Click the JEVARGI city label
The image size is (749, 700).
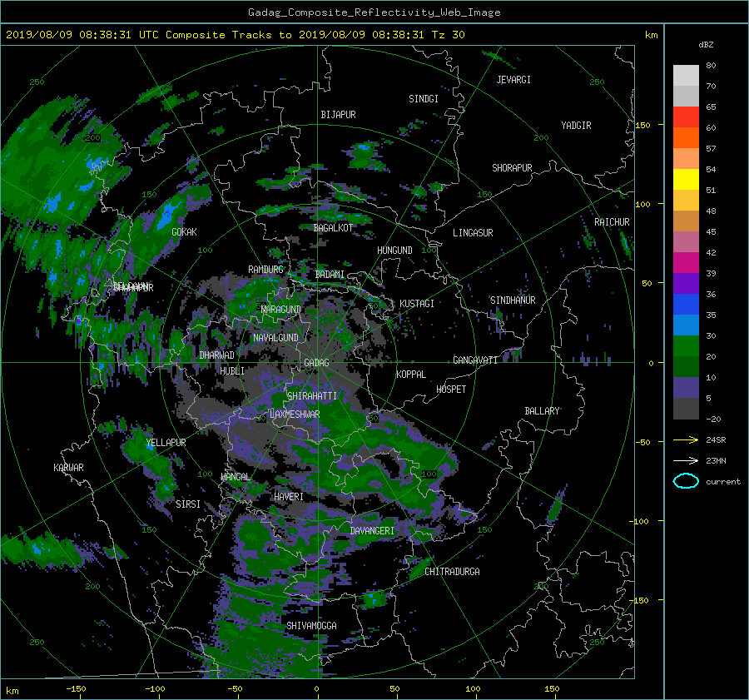click(x=513, y=80)
